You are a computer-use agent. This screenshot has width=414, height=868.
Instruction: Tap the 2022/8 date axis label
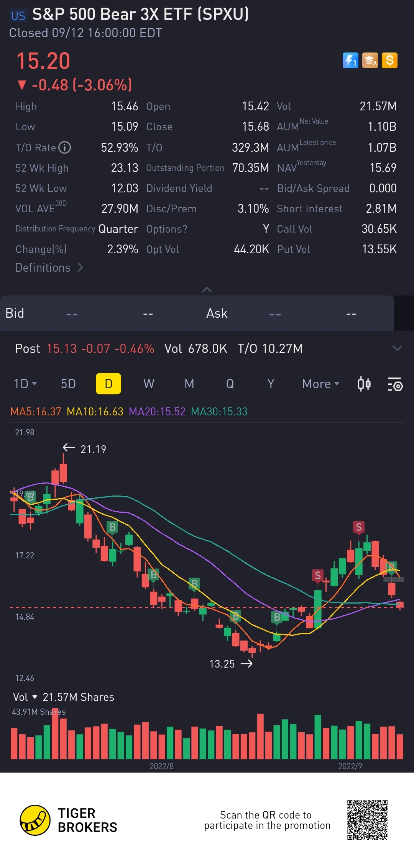161,766
